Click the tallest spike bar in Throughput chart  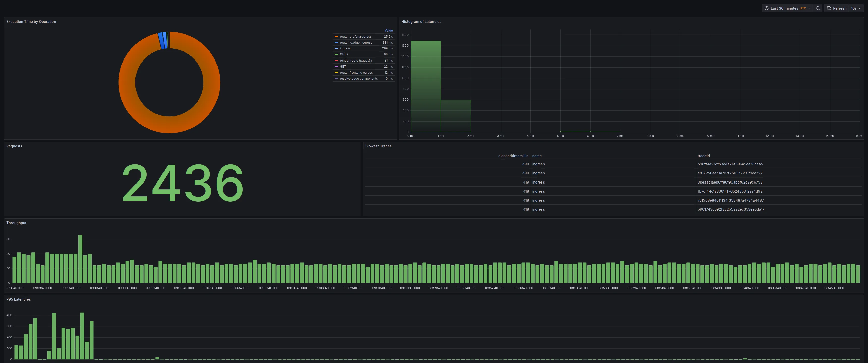point(80,259)
